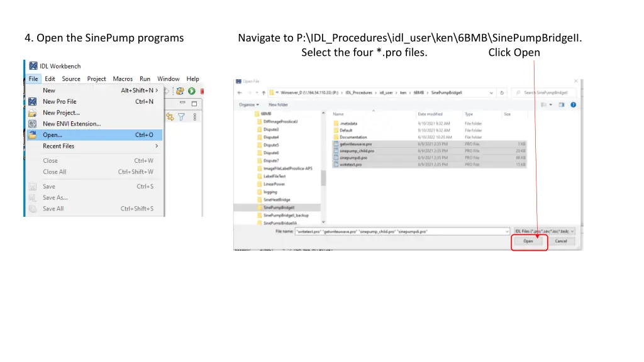Open the Window menu
This screenshot has height=362, width=644.
tap(169, 79)
